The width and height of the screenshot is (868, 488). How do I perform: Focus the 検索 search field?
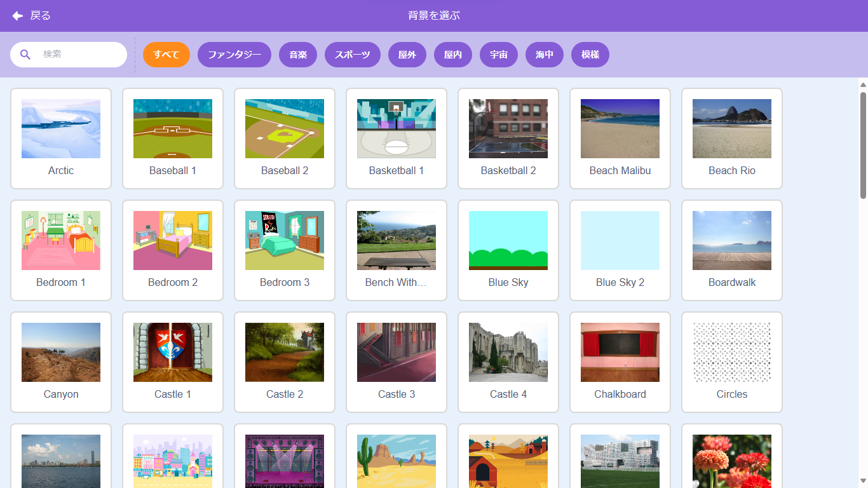(69, 55)
